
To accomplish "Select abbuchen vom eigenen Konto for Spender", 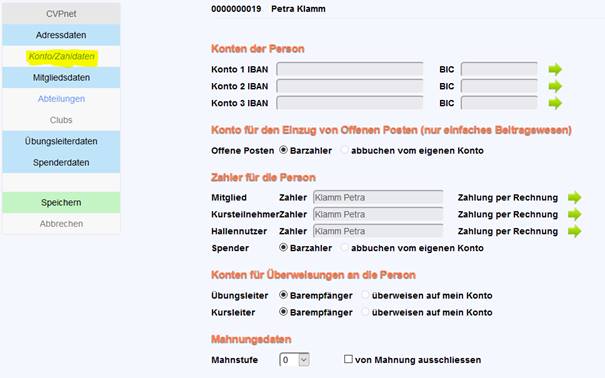I will (344, 248).
